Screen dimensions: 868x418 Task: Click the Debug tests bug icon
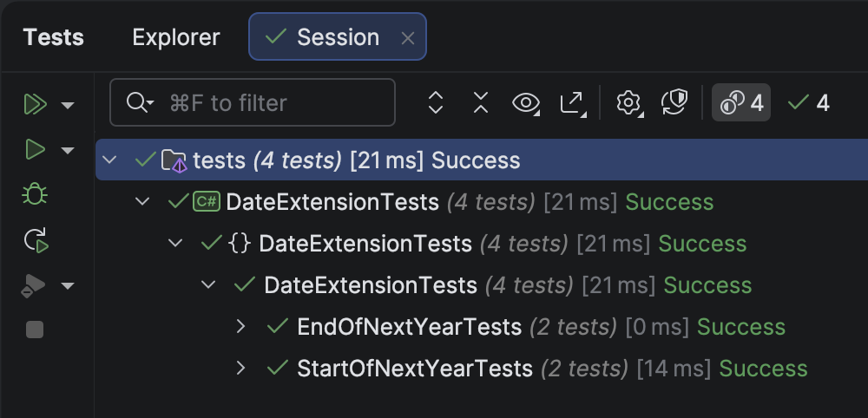click(x=35, y=195)
